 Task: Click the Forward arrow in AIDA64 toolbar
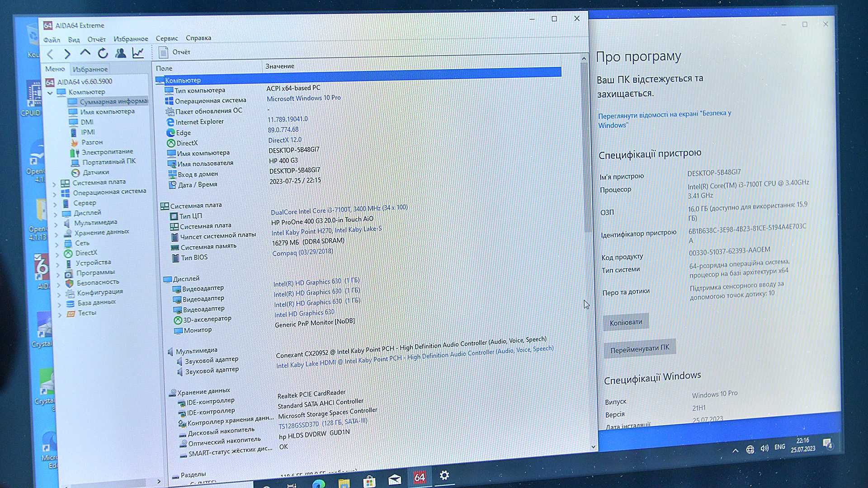(x=67, y=54)
